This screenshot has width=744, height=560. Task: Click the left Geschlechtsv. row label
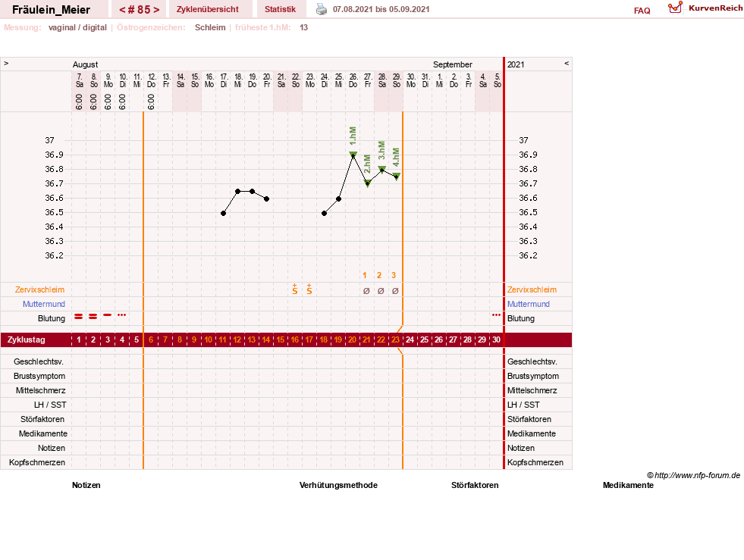(39, 361)
